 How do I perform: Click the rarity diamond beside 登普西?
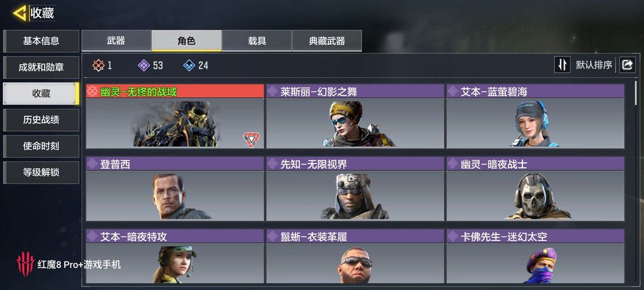click(x=92, y=164)
